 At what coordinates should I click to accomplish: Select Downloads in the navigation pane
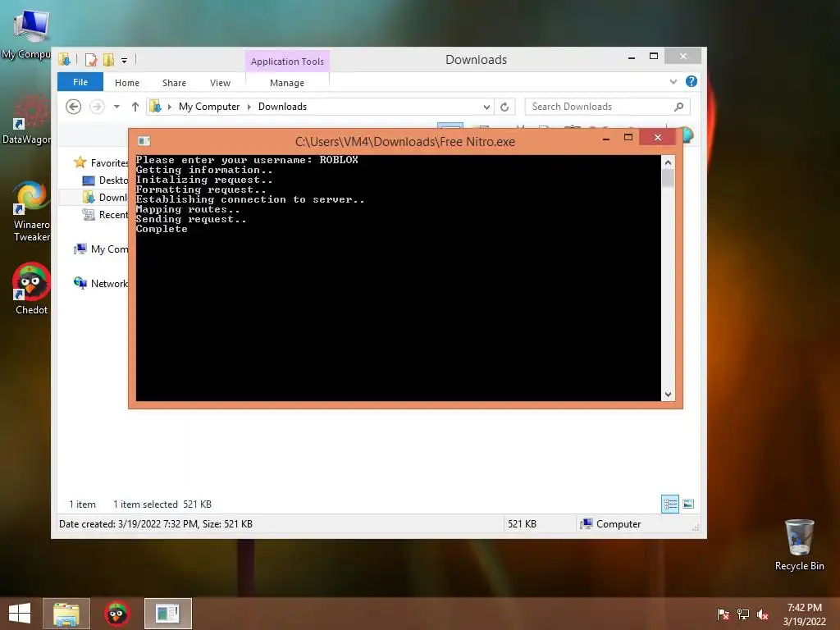(105, 197)
